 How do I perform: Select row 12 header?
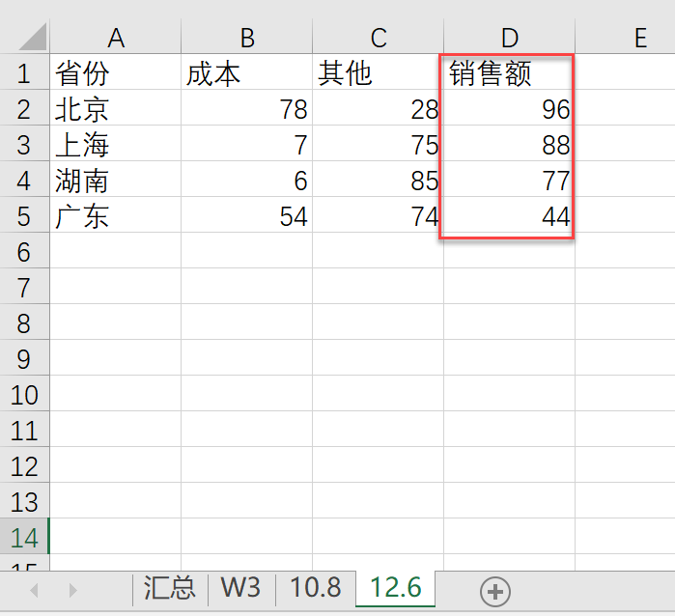(x=24, y=465)
